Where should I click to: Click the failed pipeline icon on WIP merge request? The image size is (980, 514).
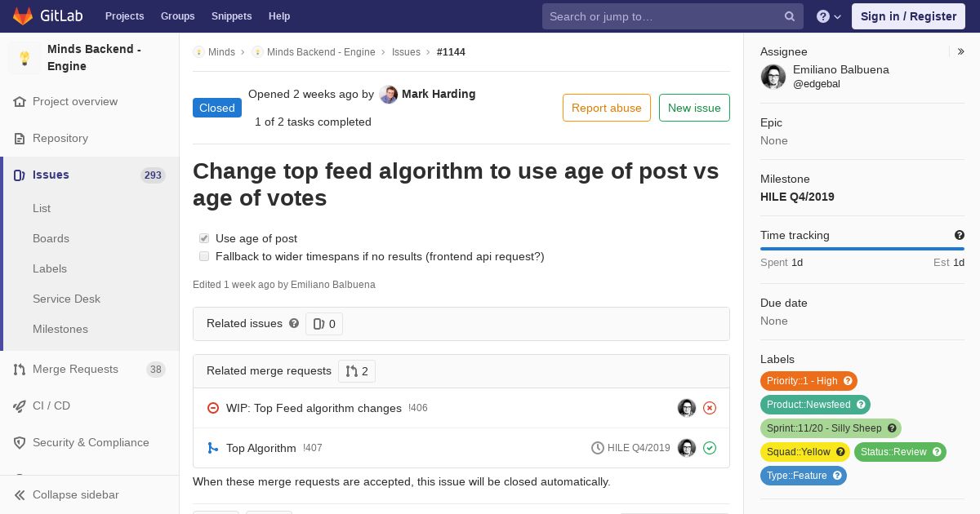[710, 408]
